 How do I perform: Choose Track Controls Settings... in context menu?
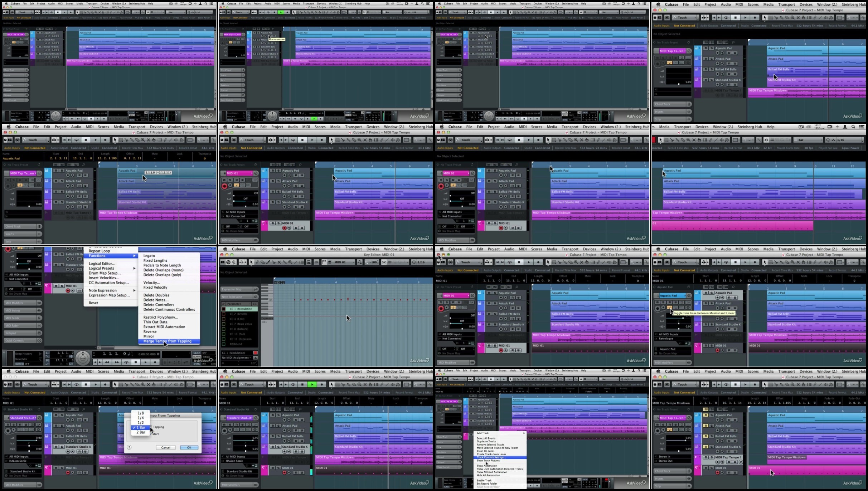coord(500,457)
